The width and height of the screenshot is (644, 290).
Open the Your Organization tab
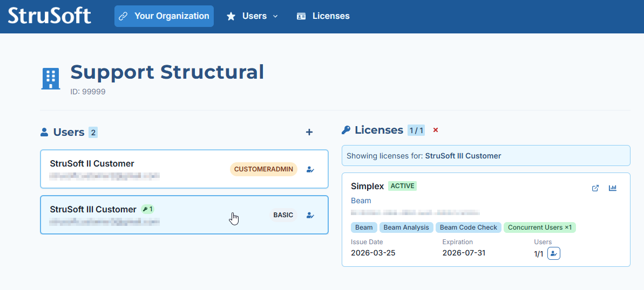(164, 16)
